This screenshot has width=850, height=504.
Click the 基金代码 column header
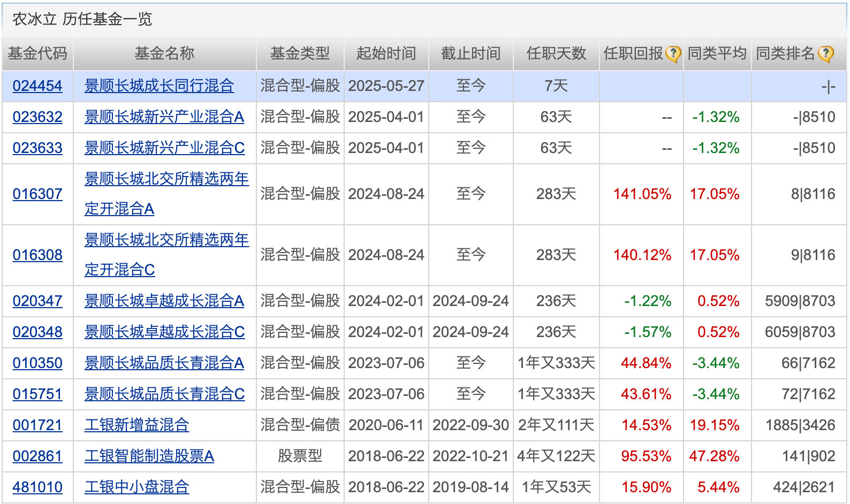pyautogui.click(x=37, y=54)
